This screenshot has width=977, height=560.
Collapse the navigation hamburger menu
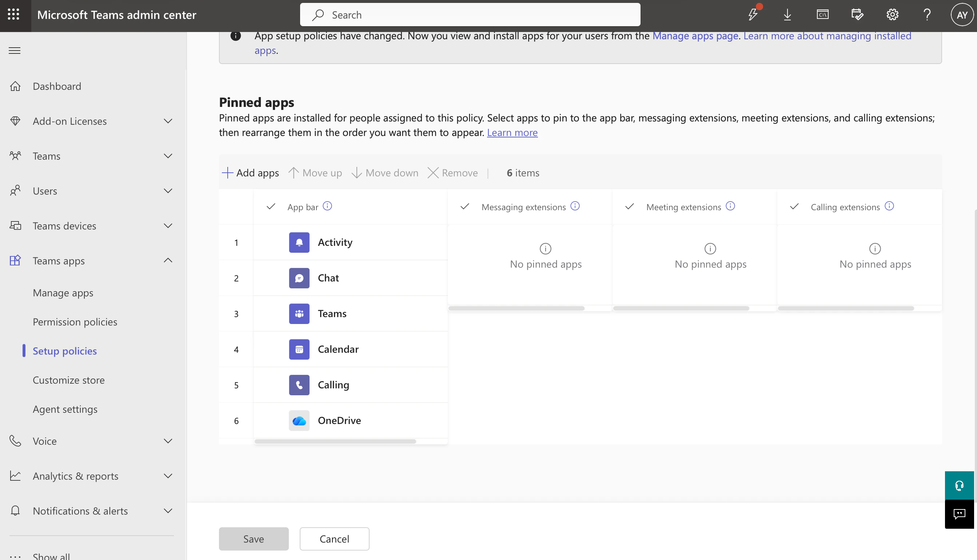15,51
